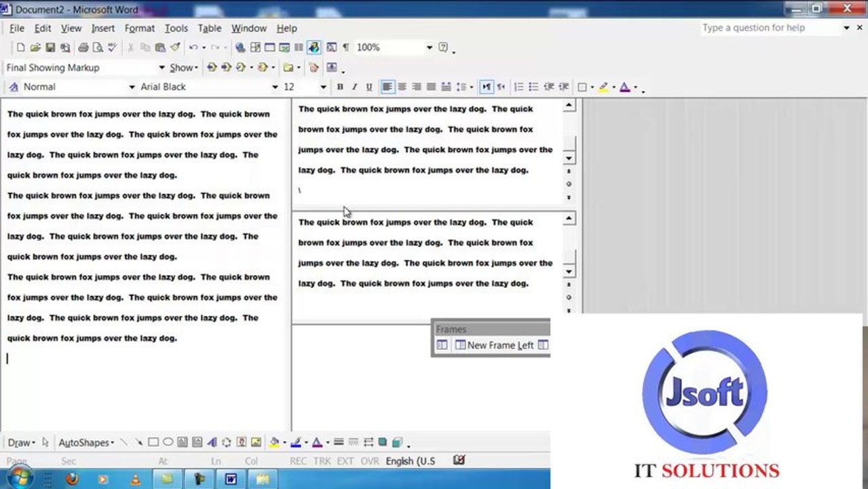
Task: Open the Table menu
Action: point(210,28)
